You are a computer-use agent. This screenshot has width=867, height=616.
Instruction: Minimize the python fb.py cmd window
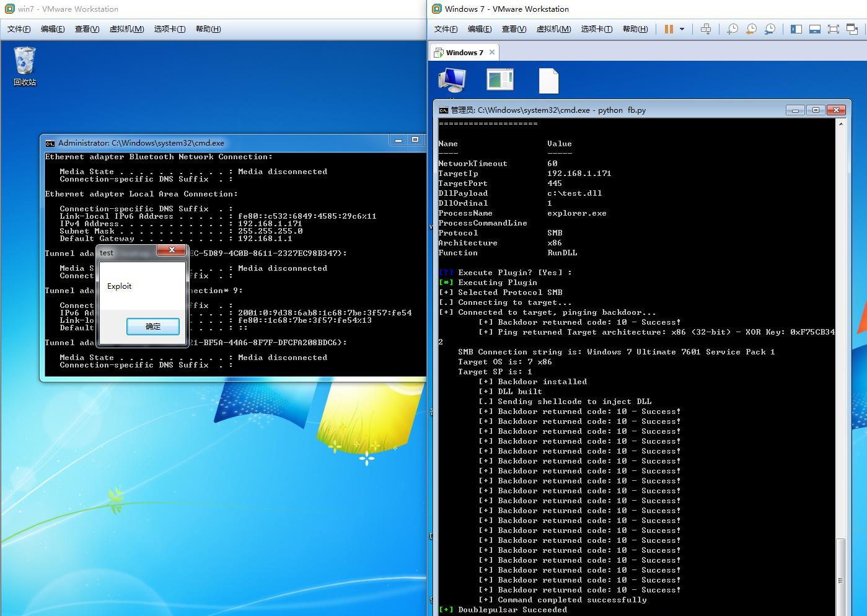pyautogui.click(x=795, y=110)
